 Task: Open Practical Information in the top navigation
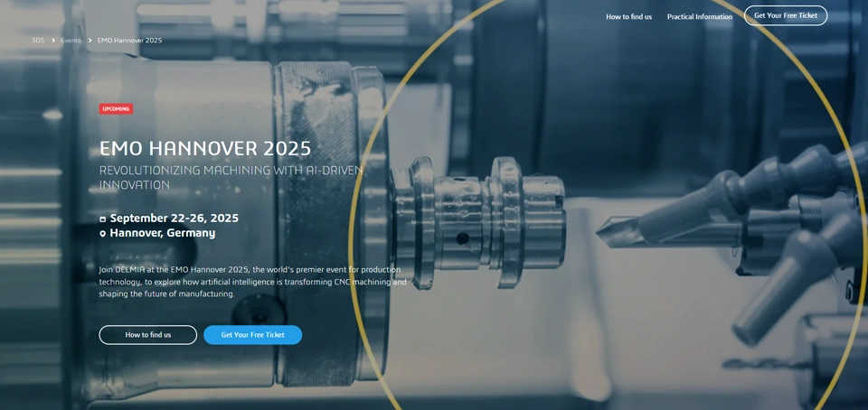(x=699, y=16)
